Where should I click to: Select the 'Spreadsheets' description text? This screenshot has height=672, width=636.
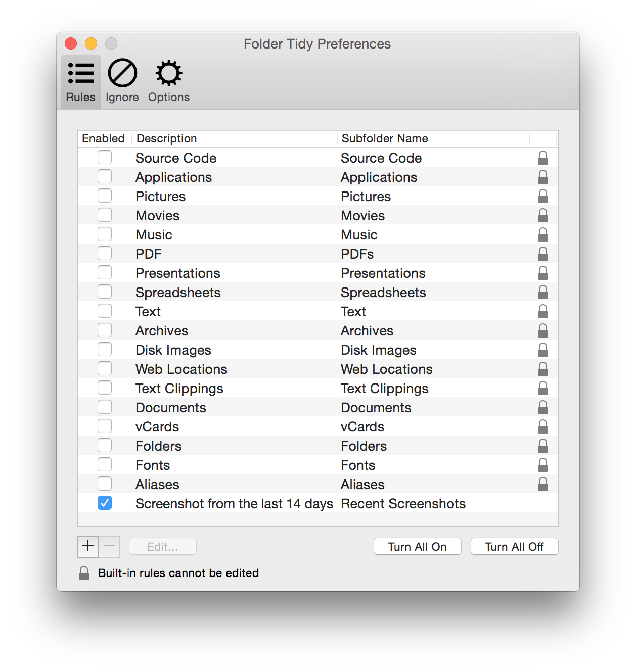click(178, 293)
